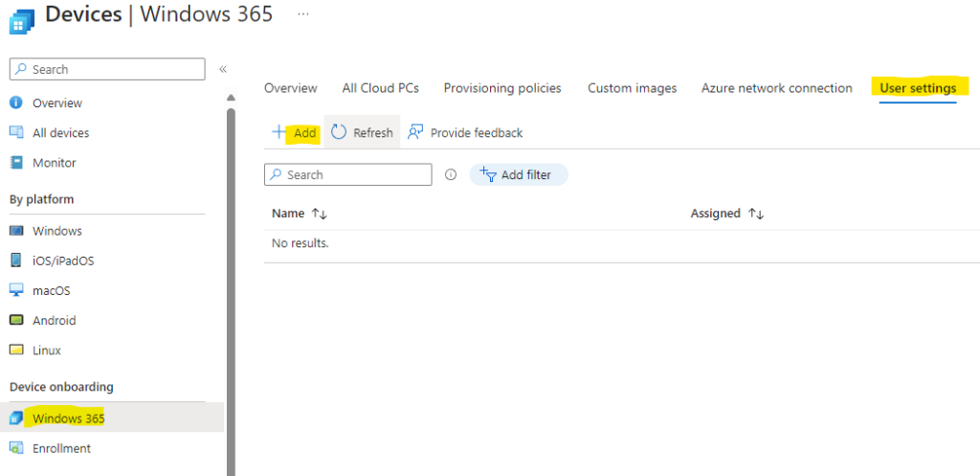This screenshot has width=980, height=476.
Task: Focus the sidebar Search field
Action: (x=107, y=69)
